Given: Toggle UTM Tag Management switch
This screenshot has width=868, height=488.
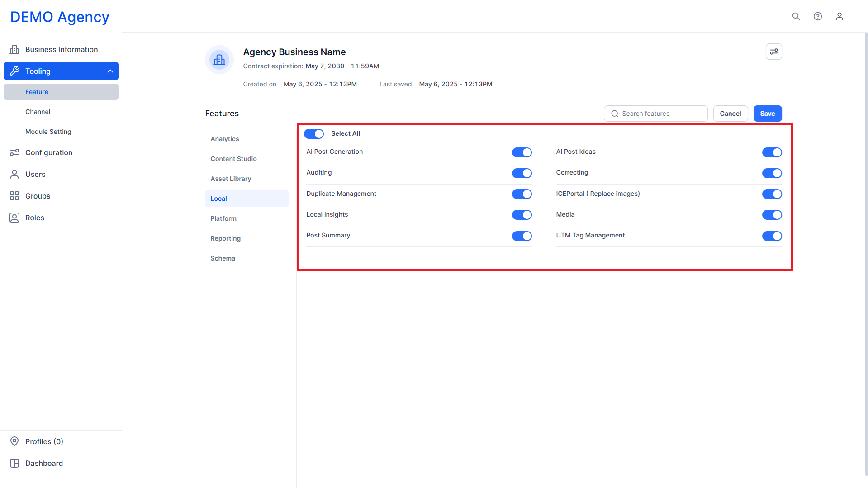Looking at the screenshot, I should pos(772,236).
